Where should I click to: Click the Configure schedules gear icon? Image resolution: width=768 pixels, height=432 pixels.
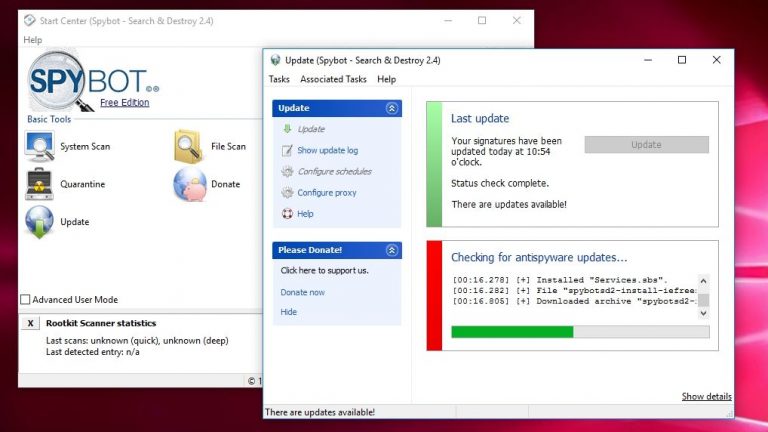(x=288, y=171)
